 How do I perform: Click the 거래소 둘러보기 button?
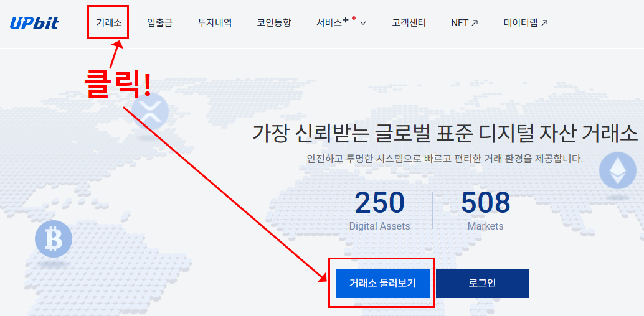[383, 284]
